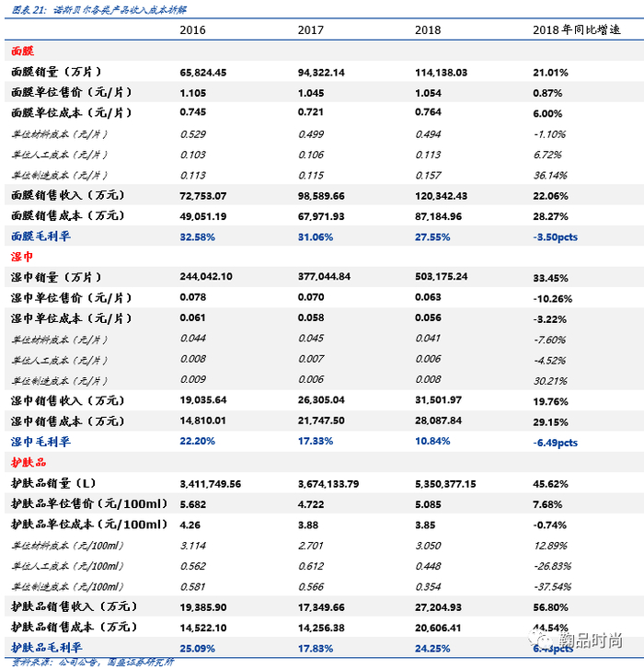Screen dimensions: 644x669
Task: Click the red 护肤品 section heading
Action: coord(29,462)
